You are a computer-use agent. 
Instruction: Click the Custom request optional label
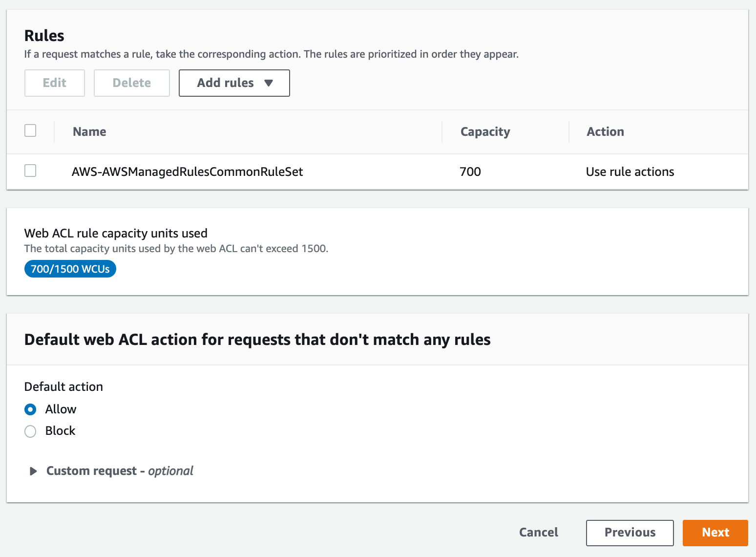click(120, 471)
